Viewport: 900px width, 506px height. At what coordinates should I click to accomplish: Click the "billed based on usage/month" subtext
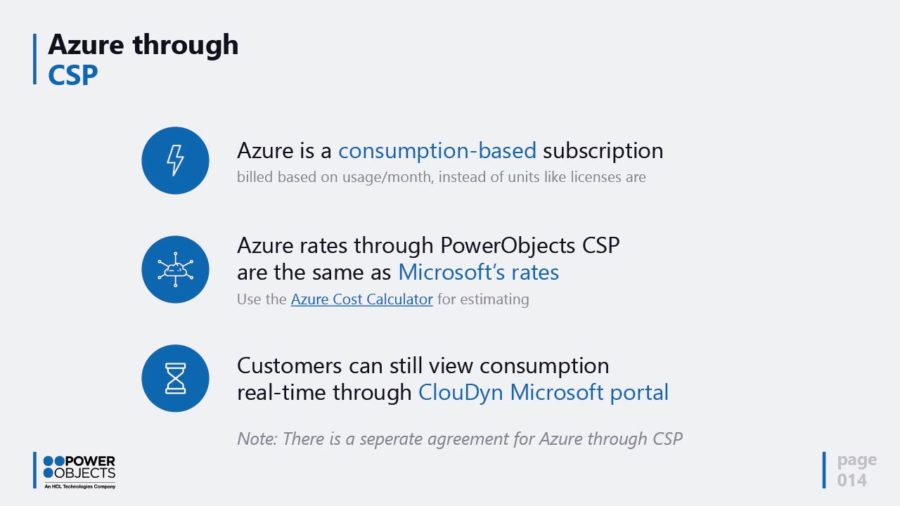pyautogui.click(x=441, y=178)
